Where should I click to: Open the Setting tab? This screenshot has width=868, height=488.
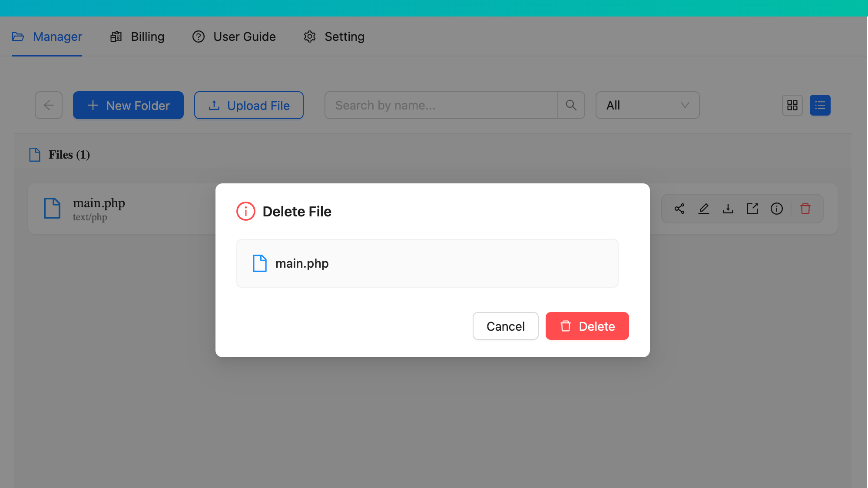(x=334, y=37)
